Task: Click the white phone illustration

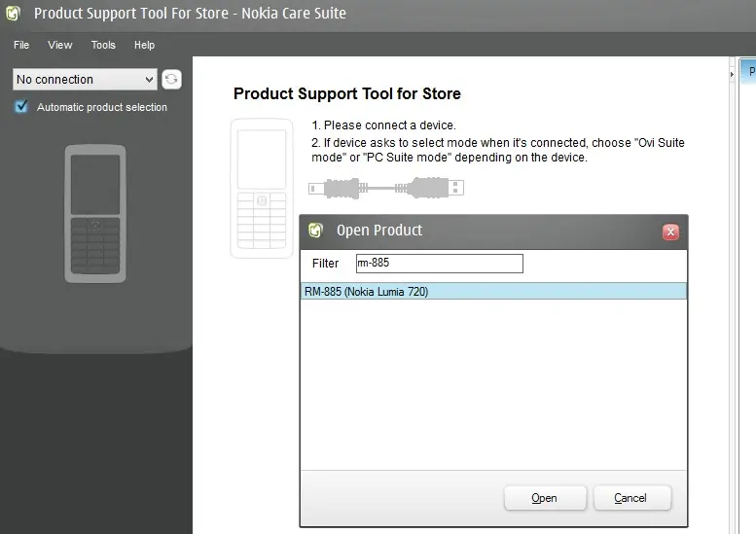Action: point(262,188)
